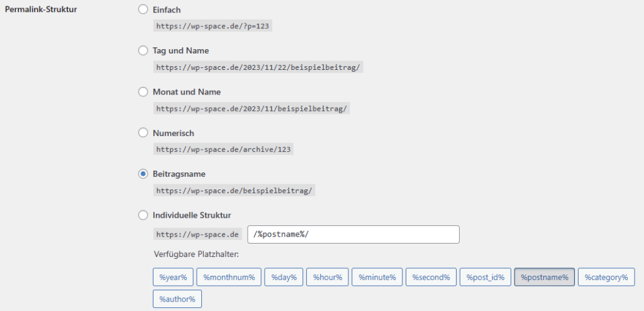
Task: Click the URL ending 2023/11/beispielbeitrag/
Action: point(252,109)
